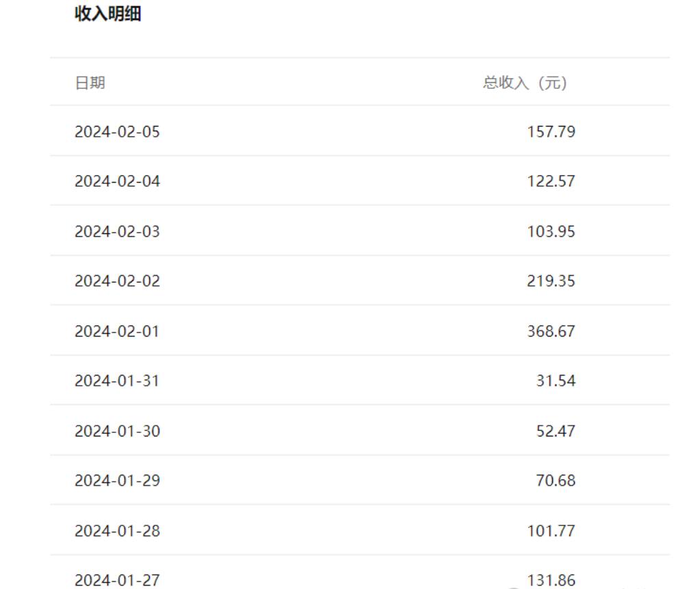Click the 157.79 income value
This screenshot has width=700, height=589.
click(552, 131)
